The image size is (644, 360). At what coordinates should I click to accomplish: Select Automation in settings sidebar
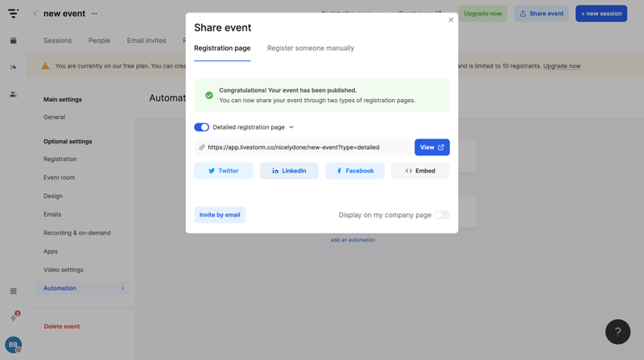pos(81,288)
